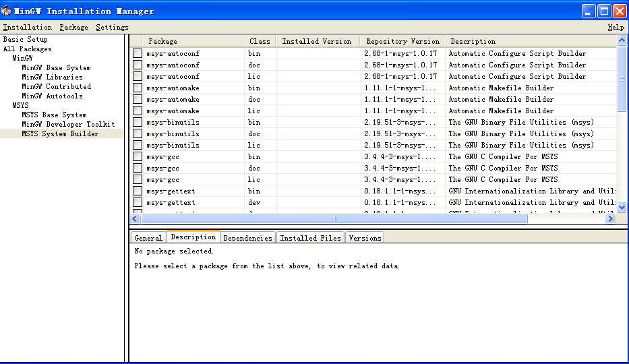
Task: Switch to the Installed Files tab
Action: (x=310, y=238)
